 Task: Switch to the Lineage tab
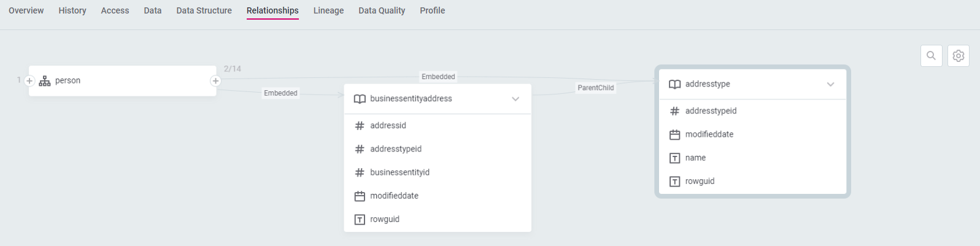[x=328, y=10]
